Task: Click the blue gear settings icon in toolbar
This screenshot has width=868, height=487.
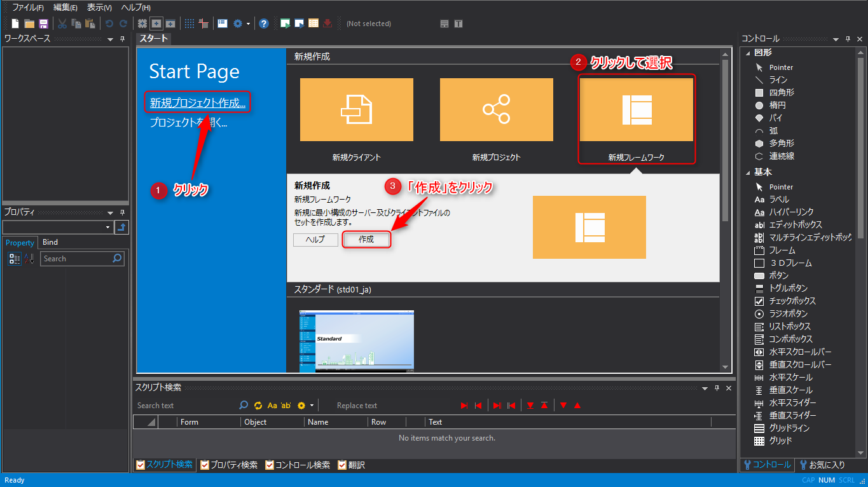Action: click(238, 24)
